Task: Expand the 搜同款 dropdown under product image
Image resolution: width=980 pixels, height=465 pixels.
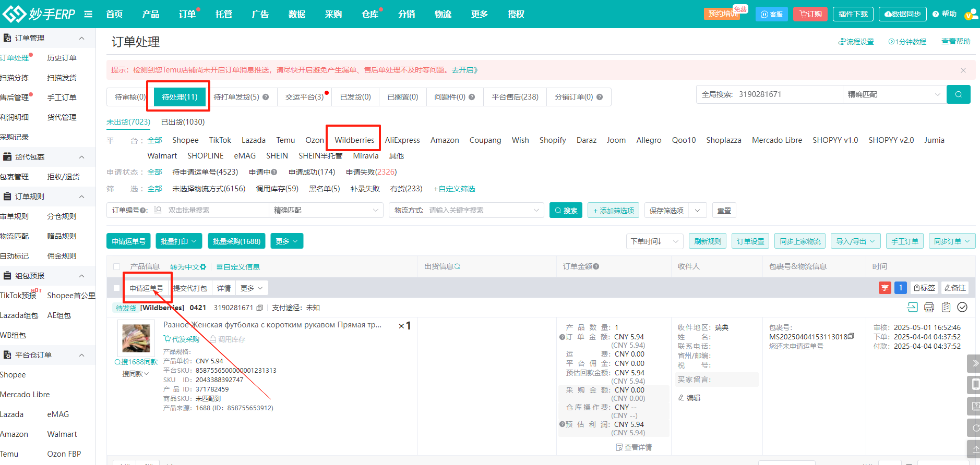Action: (136, 374)
